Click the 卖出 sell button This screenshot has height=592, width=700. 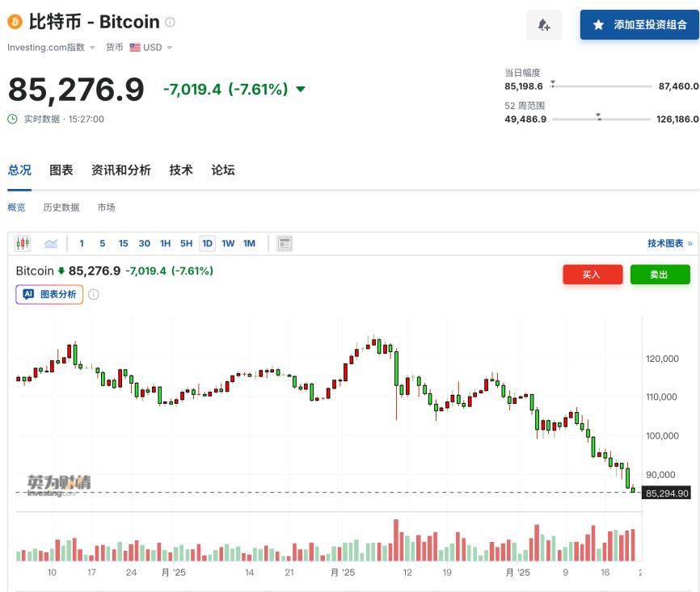coord(660,275)
